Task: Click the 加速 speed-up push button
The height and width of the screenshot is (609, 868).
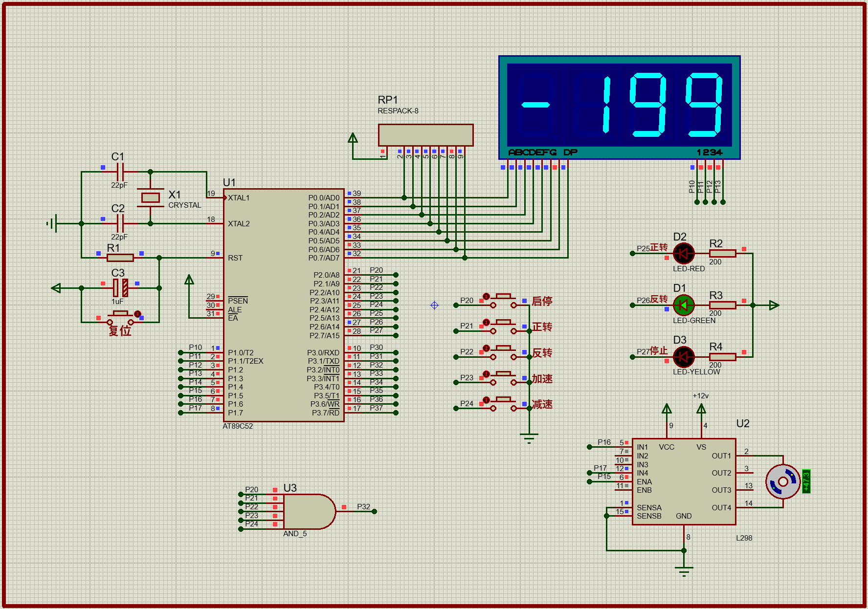Action: coord(503,378)
